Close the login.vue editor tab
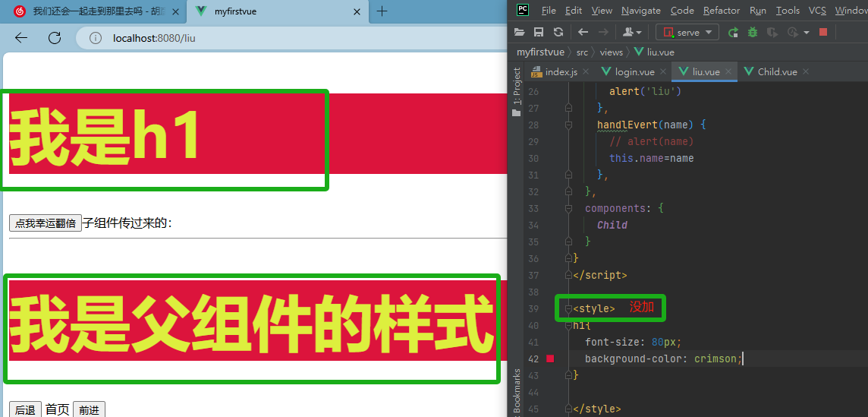 (663, 71)
